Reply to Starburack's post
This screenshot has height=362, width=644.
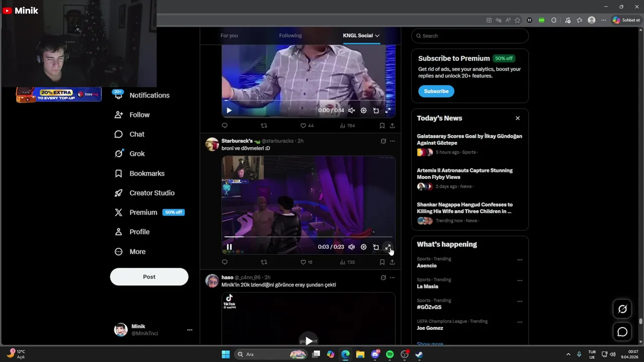[225, 262]
